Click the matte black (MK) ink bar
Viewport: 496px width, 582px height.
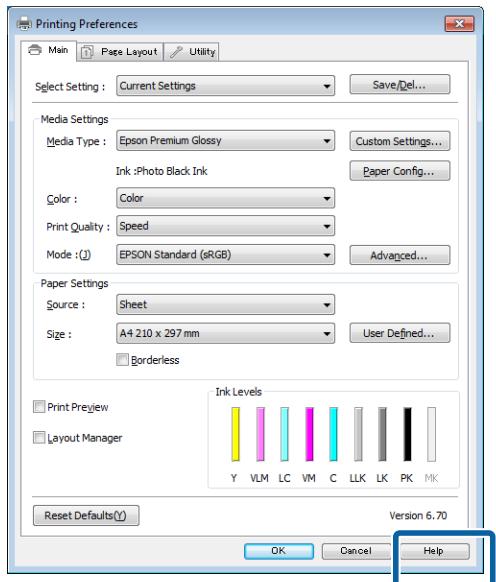tap(431, 434)
